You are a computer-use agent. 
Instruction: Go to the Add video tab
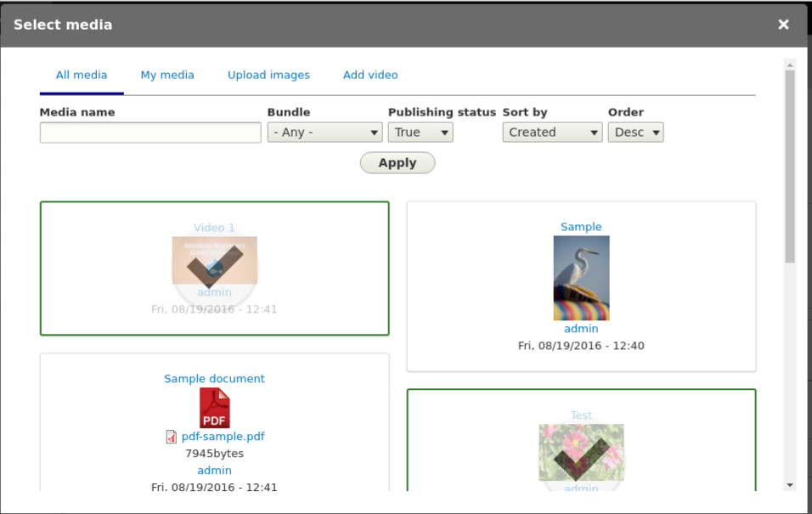click(370, 75)
